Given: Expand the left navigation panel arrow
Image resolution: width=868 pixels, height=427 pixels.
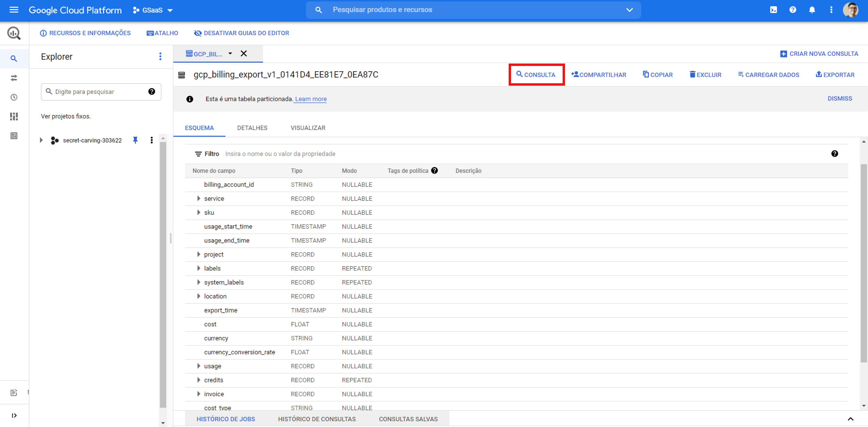Looking at the screenshot, I should coord(14,415).
